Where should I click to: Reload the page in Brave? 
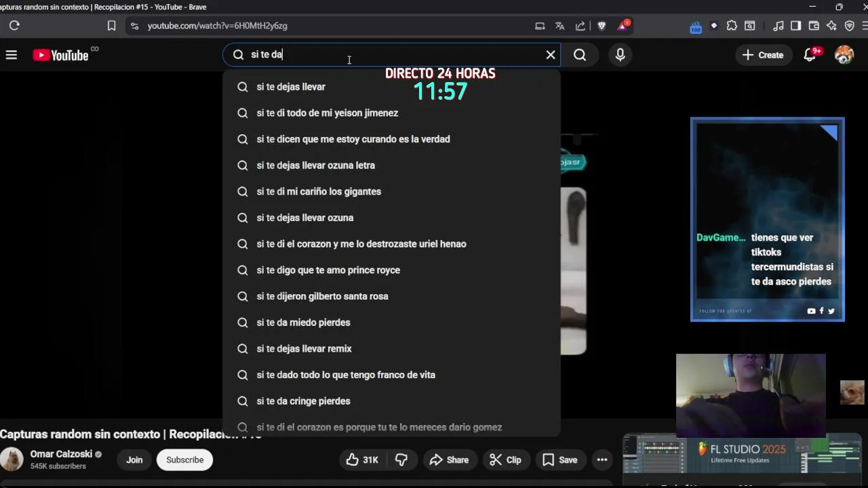[14, 26]
